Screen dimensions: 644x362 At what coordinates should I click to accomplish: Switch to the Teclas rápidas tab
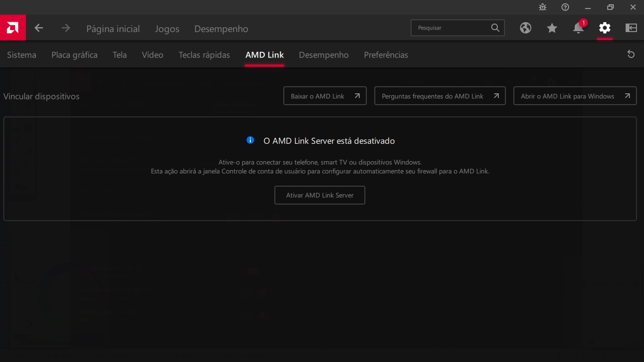(x=204, y=55)
